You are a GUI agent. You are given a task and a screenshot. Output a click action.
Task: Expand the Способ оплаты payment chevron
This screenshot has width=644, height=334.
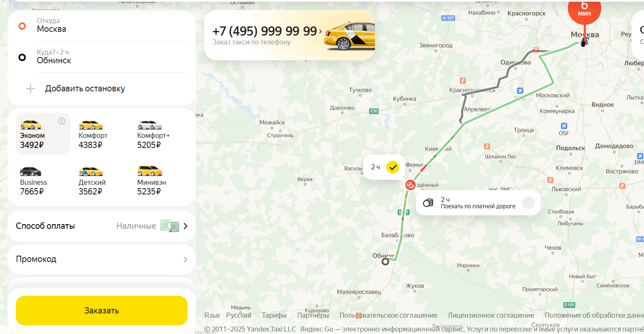(185, 226)
